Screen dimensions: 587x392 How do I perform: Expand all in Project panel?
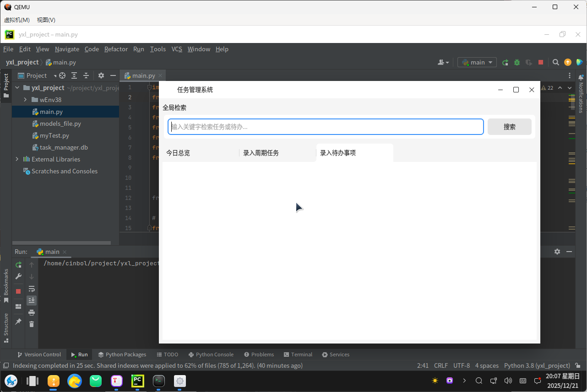pyautogui.click(x=74, y=75)
